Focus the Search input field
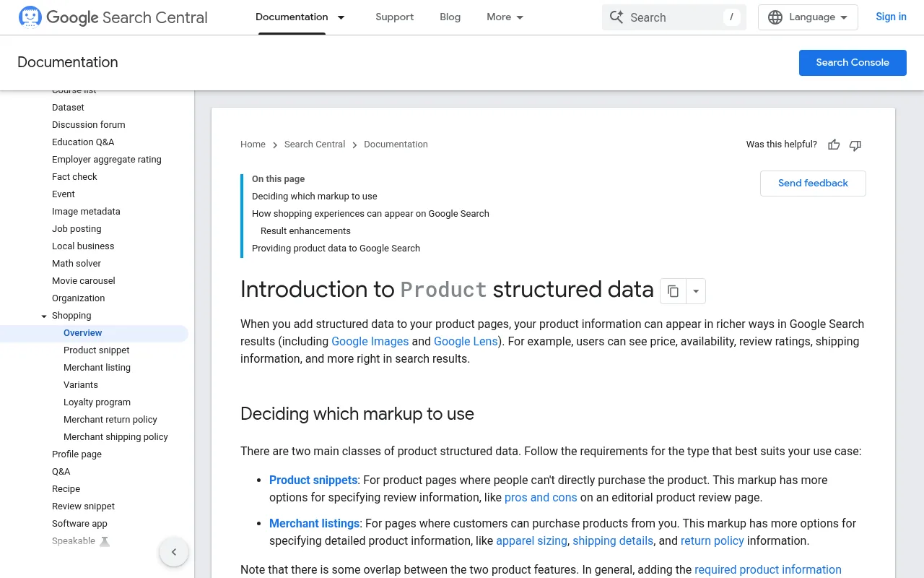The image size is (924, 578). pos(674,17)
